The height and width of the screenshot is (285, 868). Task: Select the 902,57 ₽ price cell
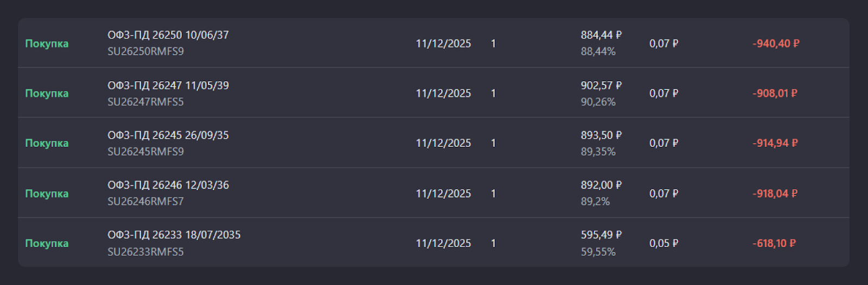[601, 86]
